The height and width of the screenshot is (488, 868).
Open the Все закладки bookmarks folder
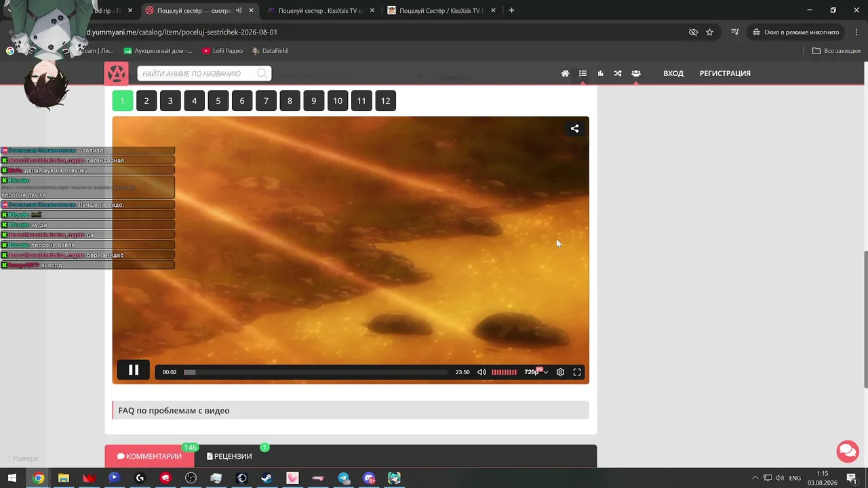point(836,51)
